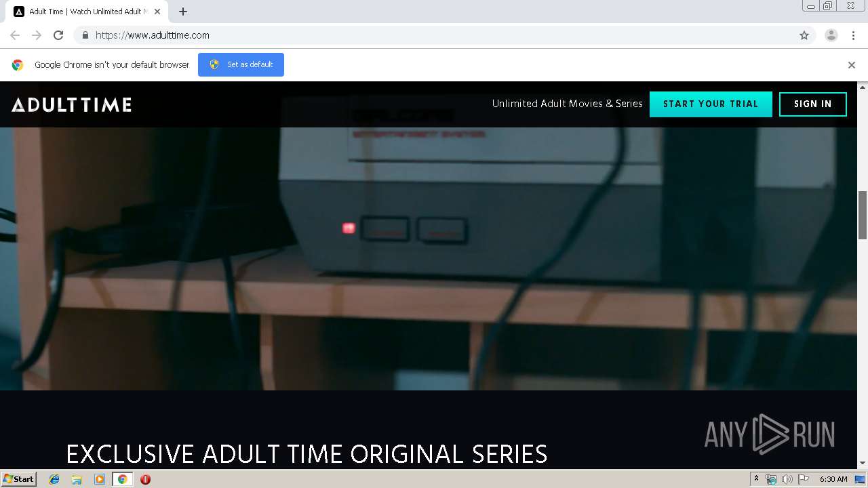Open the Windows Start menu
The height and width of the screenshot is (488, 868).
(18, 479)
